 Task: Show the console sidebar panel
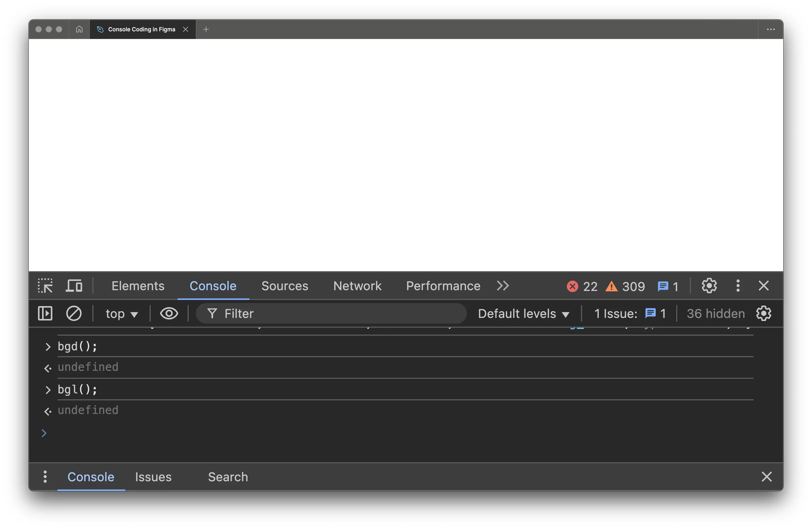click(x=45, y=313)
